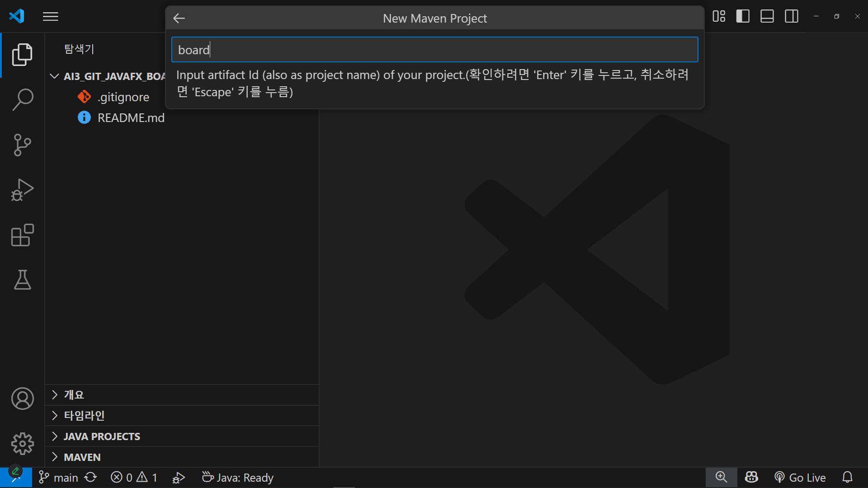Viewport: 868px width, 488px height.
Task: Open Run and Debug view
Action: (x=22, y=190)
